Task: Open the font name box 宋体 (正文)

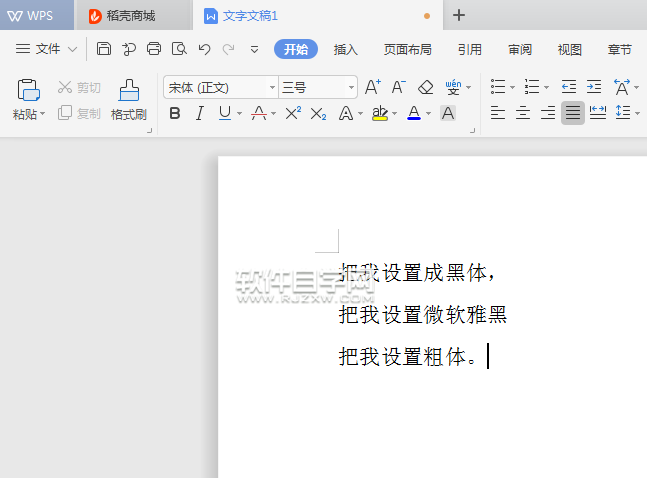Action: 221,87
